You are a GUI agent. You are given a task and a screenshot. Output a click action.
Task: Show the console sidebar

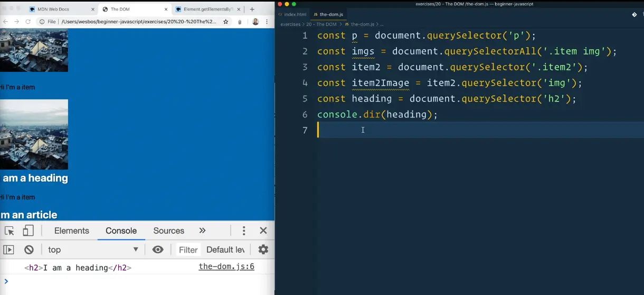[8, 250]
